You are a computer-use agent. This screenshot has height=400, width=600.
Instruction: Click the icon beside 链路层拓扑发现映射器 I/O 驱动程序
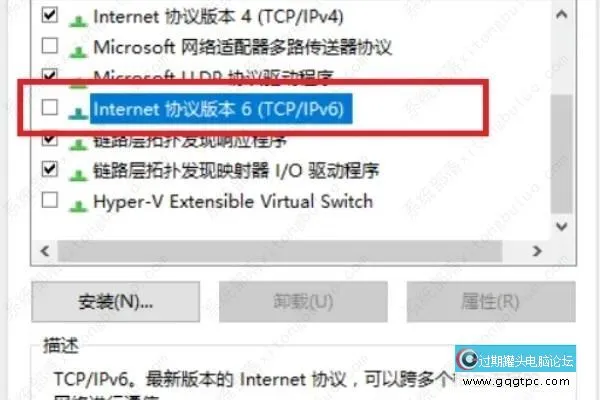(x=78, y=175)
